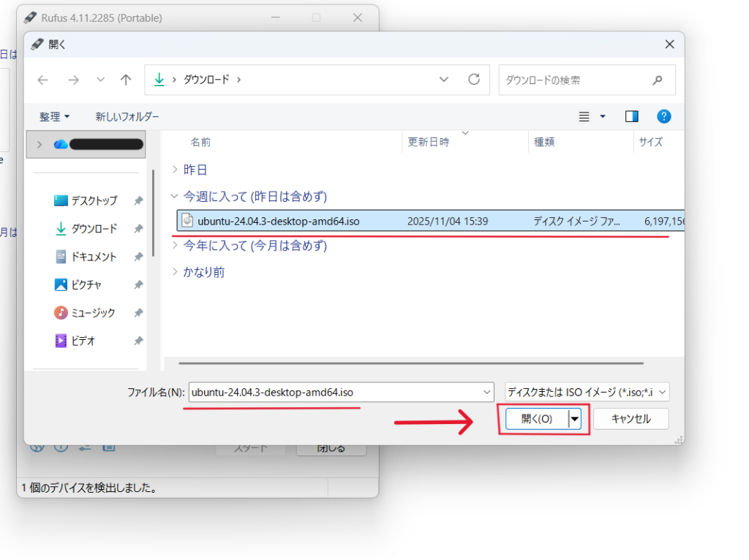Click the Up one level arrow

click(126, 80)
